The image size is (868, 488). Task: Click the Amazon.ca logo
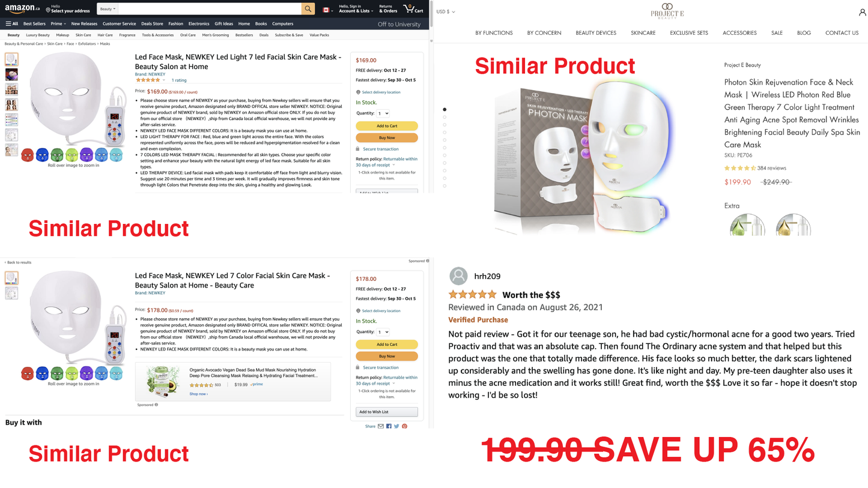click(x=23, y=8)
